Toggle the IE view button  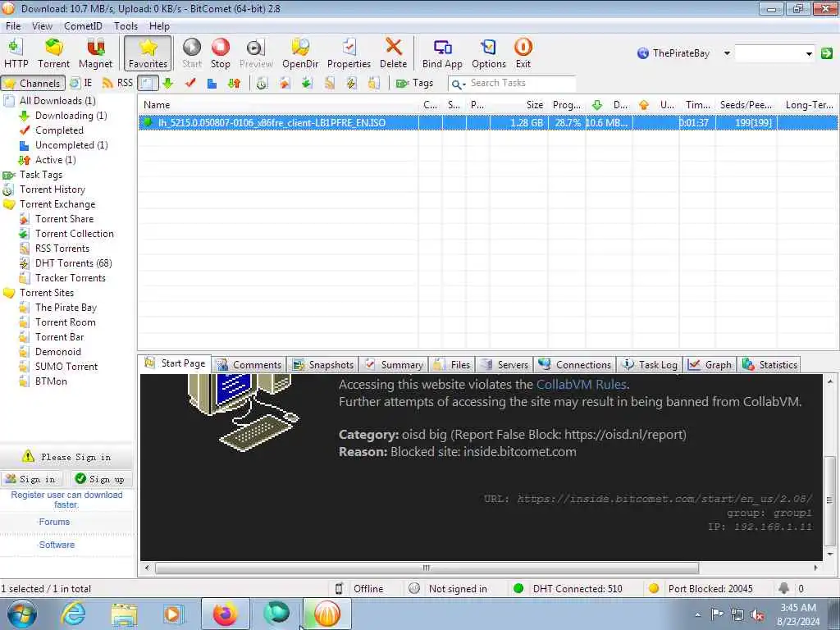pos(81,83)
